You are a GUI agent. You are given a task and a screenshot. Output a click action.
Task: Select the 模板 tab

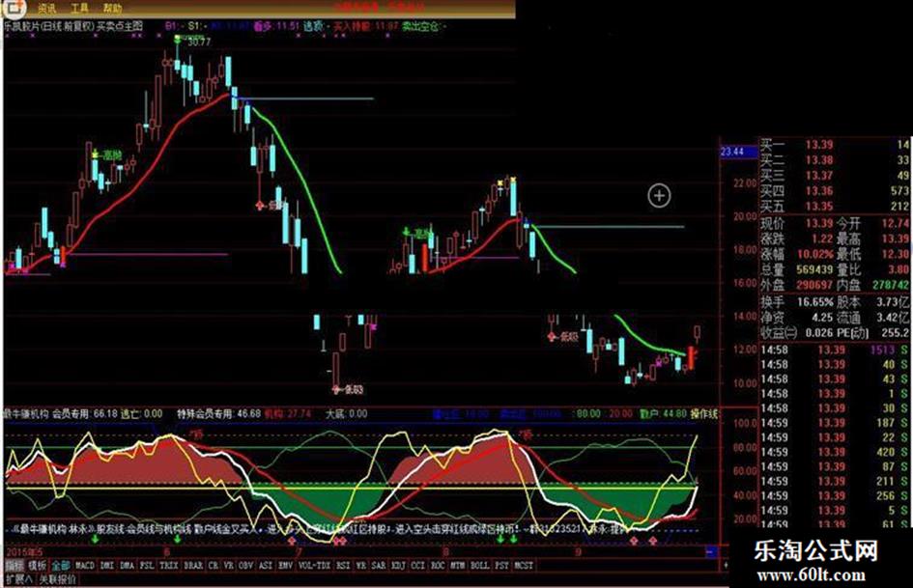tap(38, 565)
